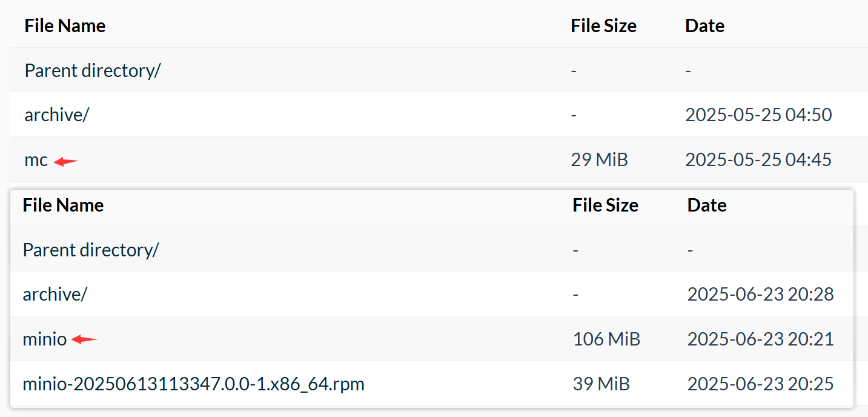
Task: Click File Size header above 29 MiB
Action: tap(603, 26)
